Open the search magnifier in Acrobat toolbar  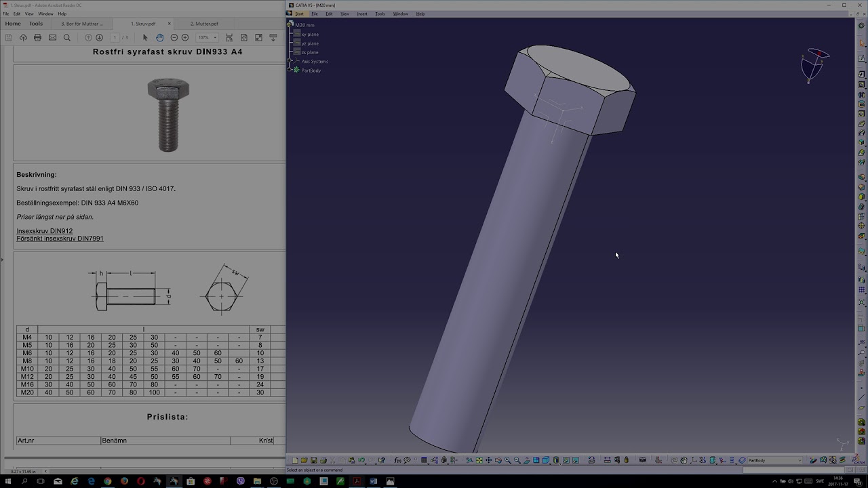[66, 37]
